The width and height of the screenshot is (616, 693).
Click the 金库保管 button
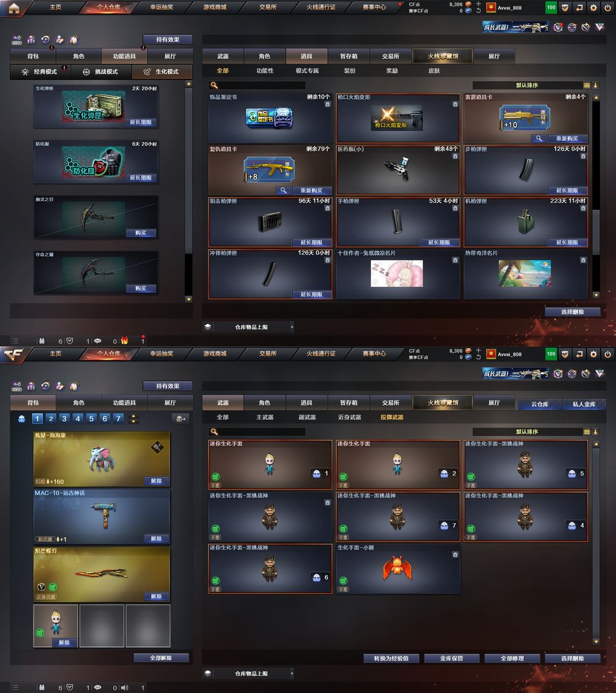(x=452, y=658)
